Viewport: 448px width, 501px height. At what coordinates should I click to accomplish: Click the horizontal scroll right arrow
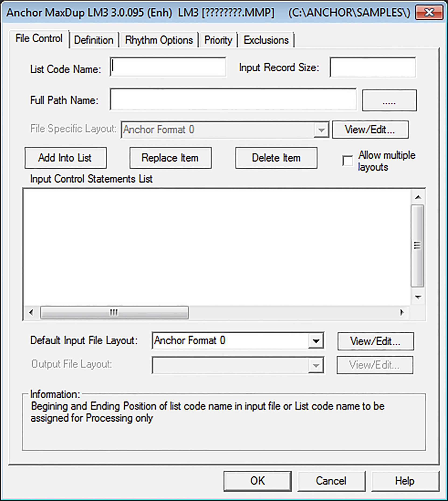click(x=402, y=312)
